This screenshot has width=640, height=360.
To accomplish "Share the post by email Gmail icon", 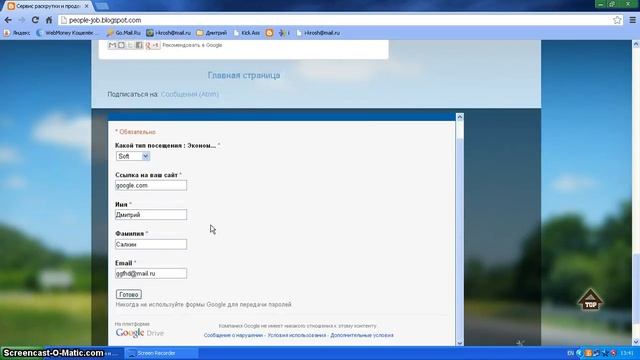I will 112,45.
